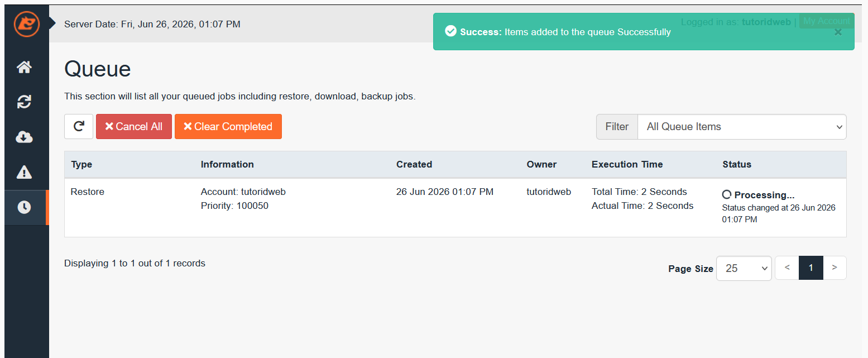
Task: Click the Status column header
Action: tap(737, 164)
